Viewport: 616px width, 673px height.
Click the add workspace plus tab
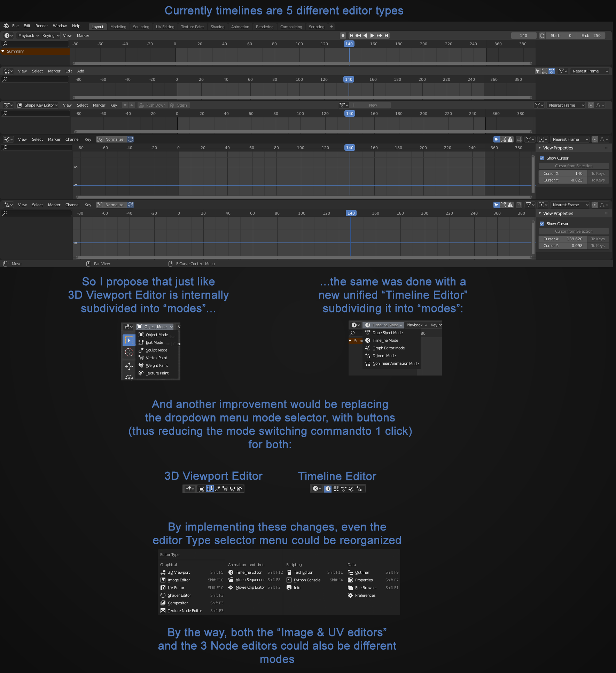(332, 27)
